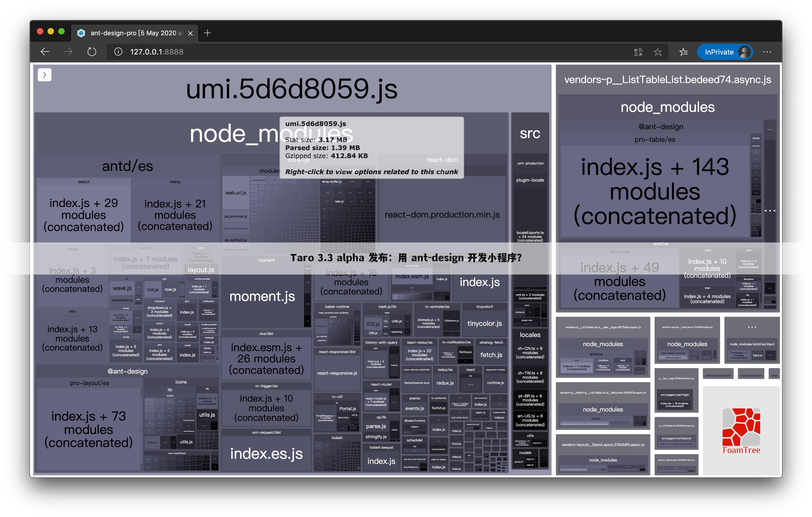
Task: Select the runtime.js block
Action: tap(495, 383)
